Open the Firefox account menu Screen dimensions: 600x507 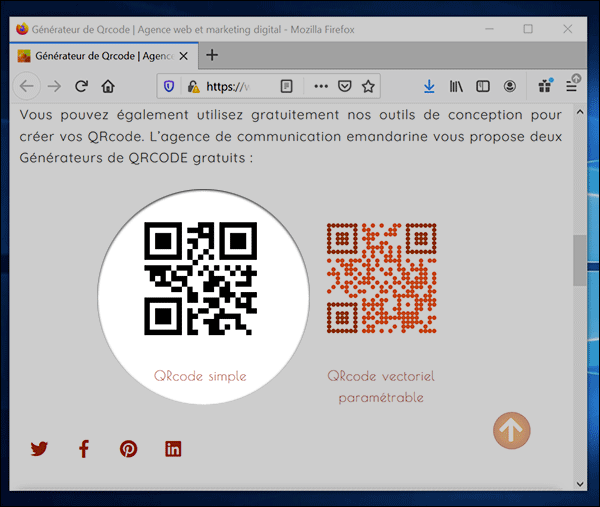pyautogui.click(x=511, y=87)
